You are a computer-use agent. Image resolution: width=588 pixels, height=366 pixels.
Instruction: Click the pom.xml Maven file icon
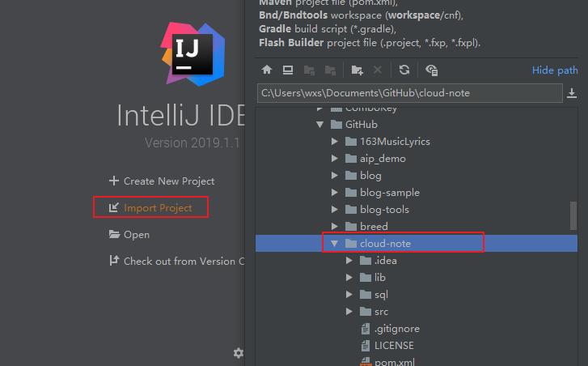366,362
